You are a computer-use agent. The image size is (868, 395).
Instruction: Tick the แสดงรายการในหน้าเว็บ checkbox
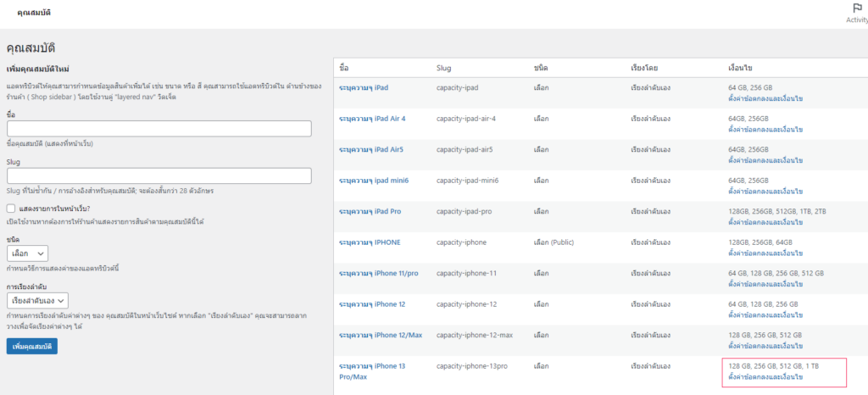pyautogui.click(x=12, y=208)
